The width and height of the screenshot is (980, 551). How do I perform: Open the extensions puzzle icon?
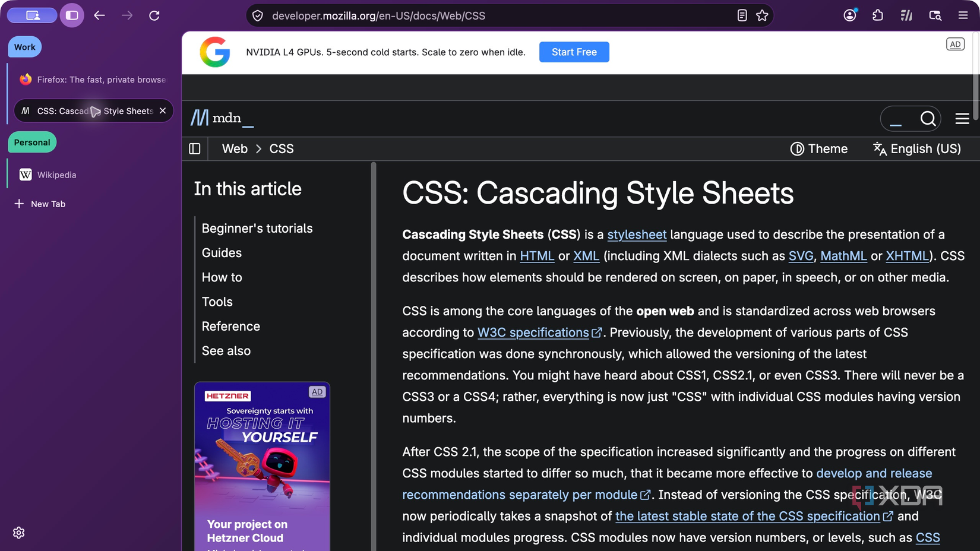point(878,15)
